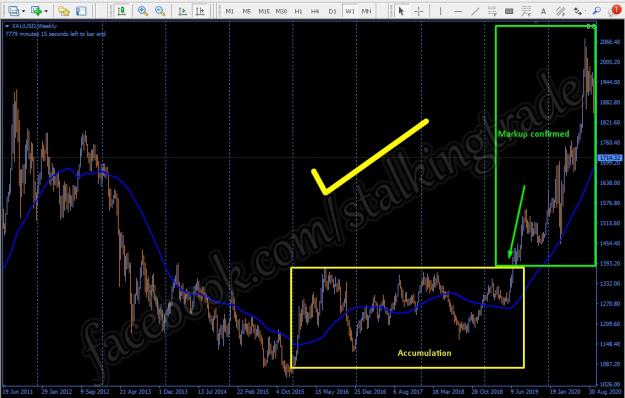Click price axis value 1026.00
Image resolution: width=625 pixels, height=398 pixels.
(x=610, y=384)
